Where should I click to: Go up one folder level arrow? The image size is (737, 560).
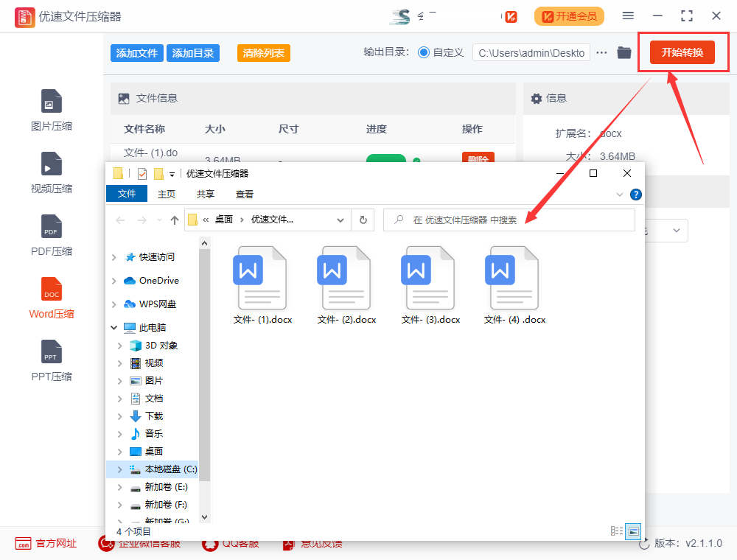[175, 220]
